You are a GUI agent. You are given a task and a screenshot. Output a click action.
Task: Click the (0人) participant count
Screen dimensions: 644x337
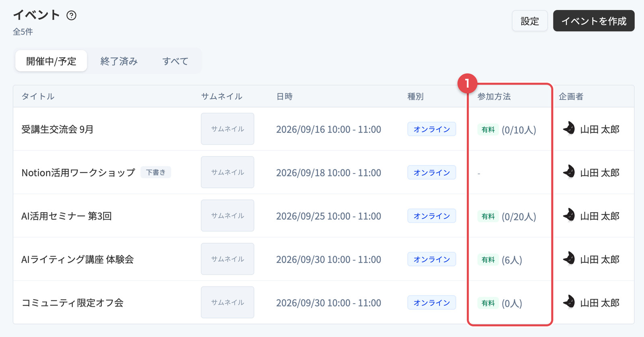[x=512, y=304]
